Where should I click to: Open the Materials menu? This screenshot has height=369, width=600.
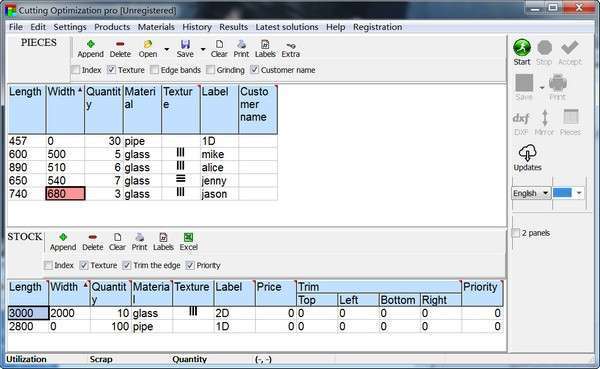(156, 27)
